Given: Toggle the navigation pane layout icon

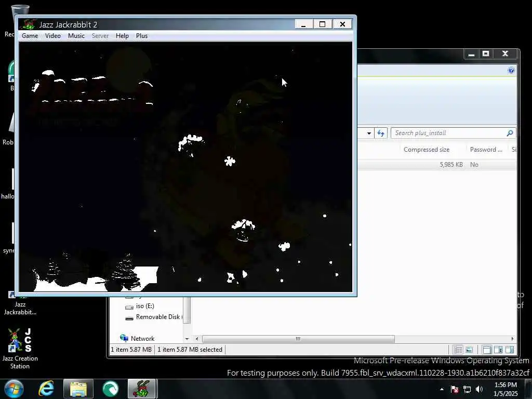Looking at the screenshot, I should click(486, 350).
